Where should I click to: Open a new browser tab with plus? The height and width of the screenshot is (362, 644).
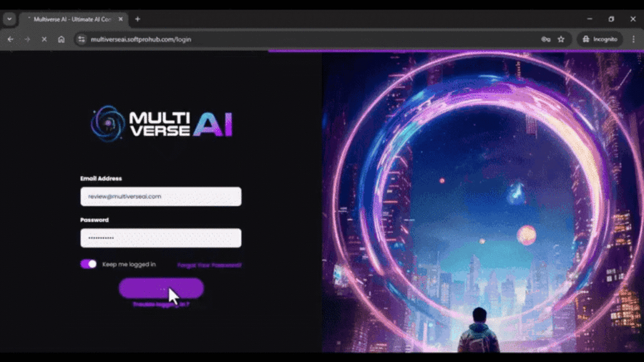tap(138, 19)
